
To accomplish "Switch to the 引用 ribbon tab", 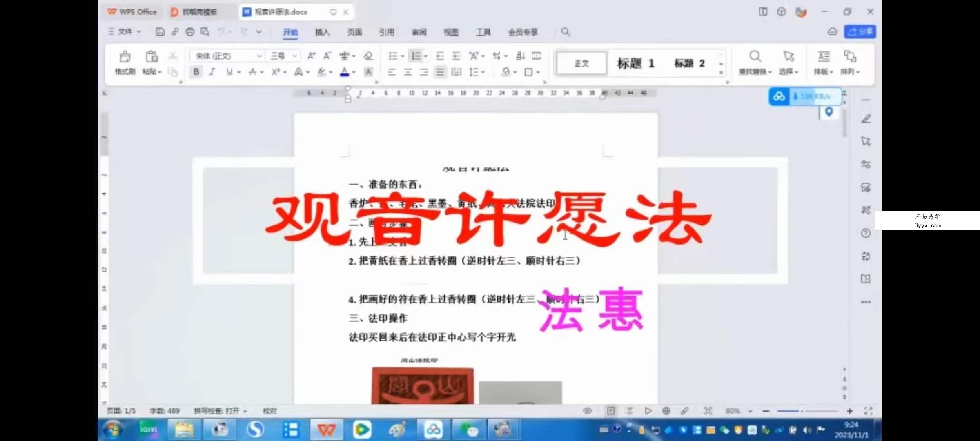I will tap(387, 32).
